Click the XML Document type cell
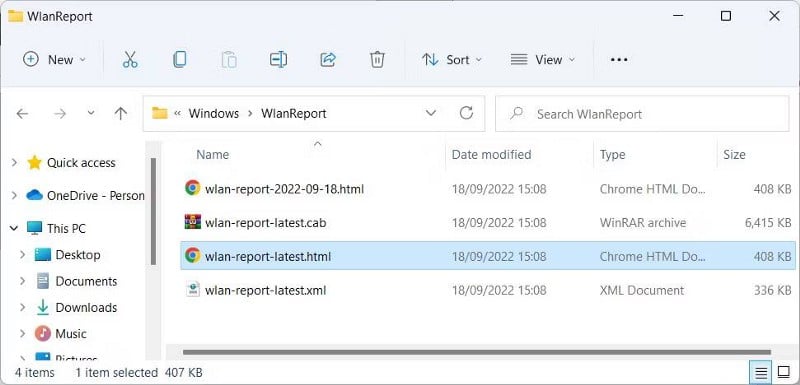800x385 pixels. 642,290
